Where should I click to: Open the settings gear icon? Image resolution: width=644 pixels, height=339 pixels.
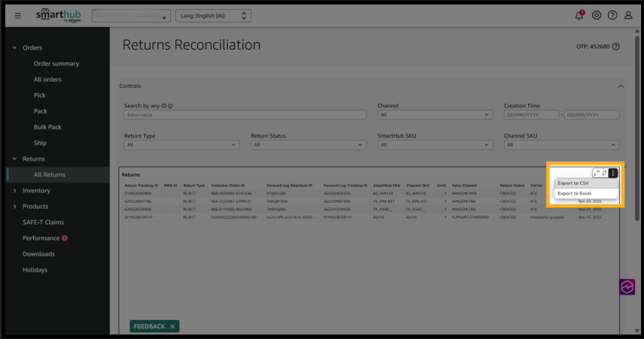(x=597, y=15)
